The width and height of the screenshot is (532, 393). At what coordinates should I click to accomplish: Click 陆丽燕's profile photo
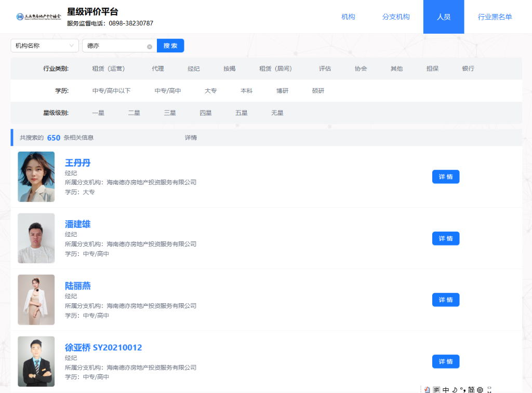coord(36,300)
